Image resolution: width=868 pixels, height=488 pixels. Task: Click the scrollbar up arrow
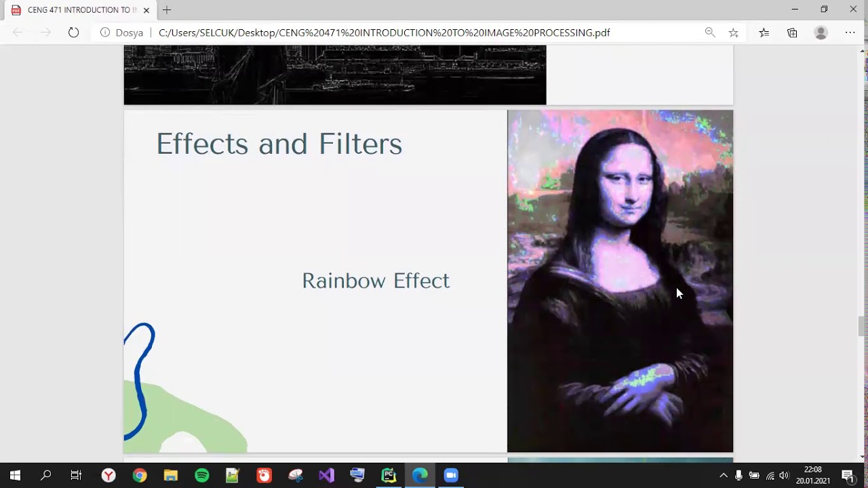862,49
